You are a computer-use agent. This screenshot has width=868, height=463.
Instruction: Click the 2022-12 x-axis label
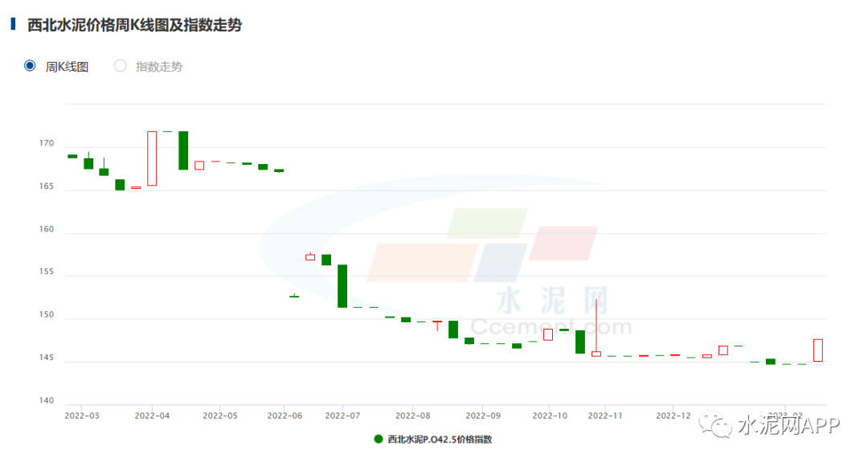coord(674,416)
